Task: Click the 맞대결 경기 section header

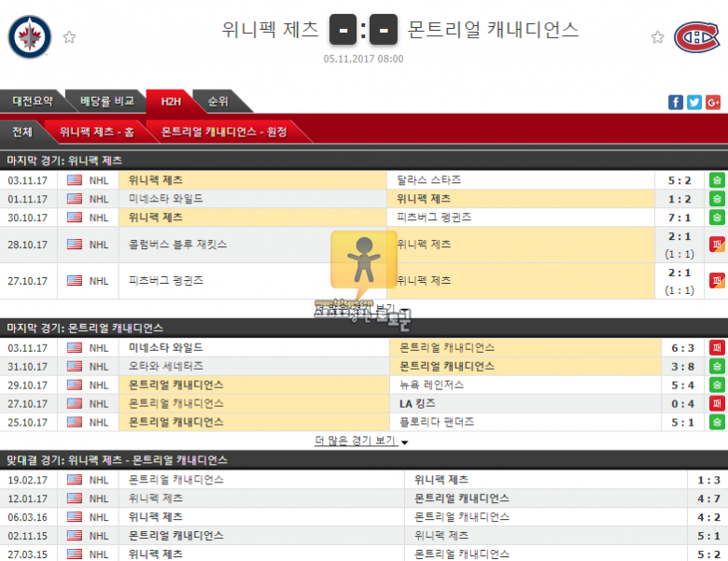Action: tap(364, 460)
